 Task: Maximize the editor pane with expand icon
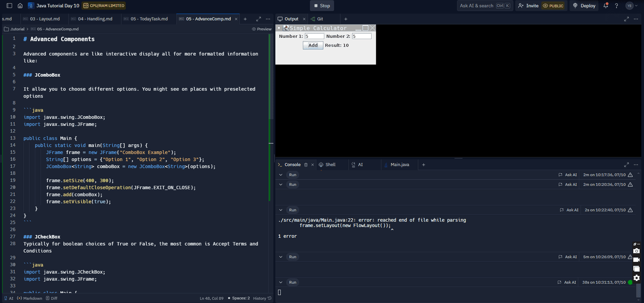pos(259,19)
